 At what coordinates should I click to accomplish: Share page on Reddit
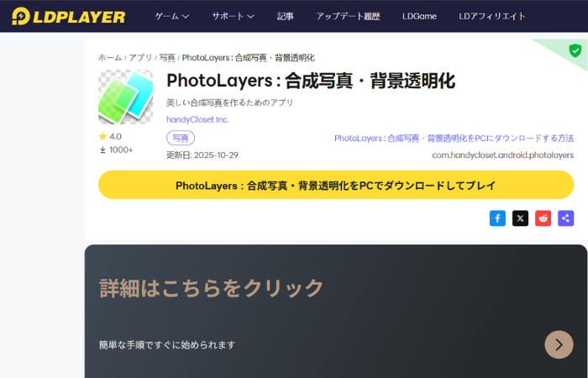tap(543, 218)
